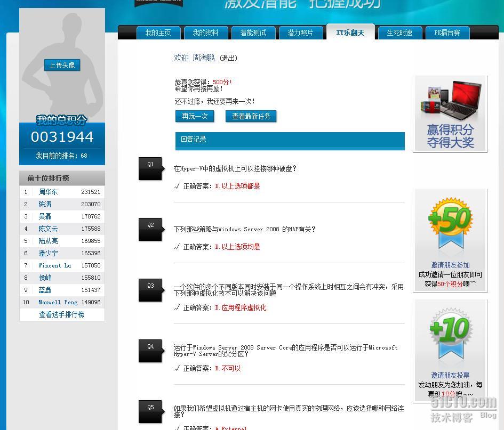504x430 pixels.
Task: Click the score 231521 in leaderboard
Action: [x=91, y=192]
